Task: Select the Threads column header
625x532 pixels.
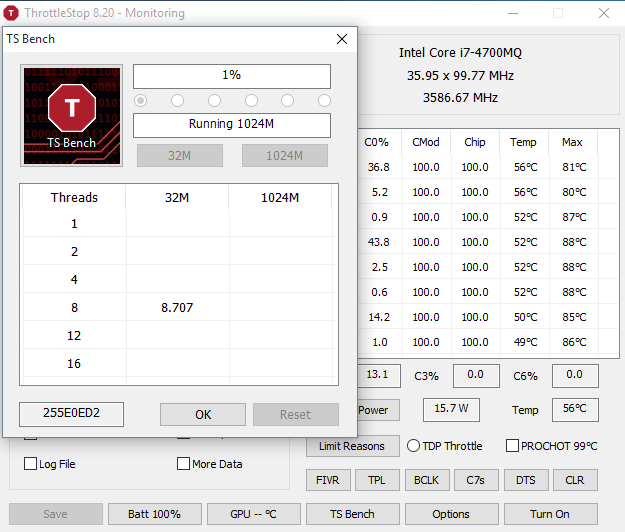Action: point(74,197)
